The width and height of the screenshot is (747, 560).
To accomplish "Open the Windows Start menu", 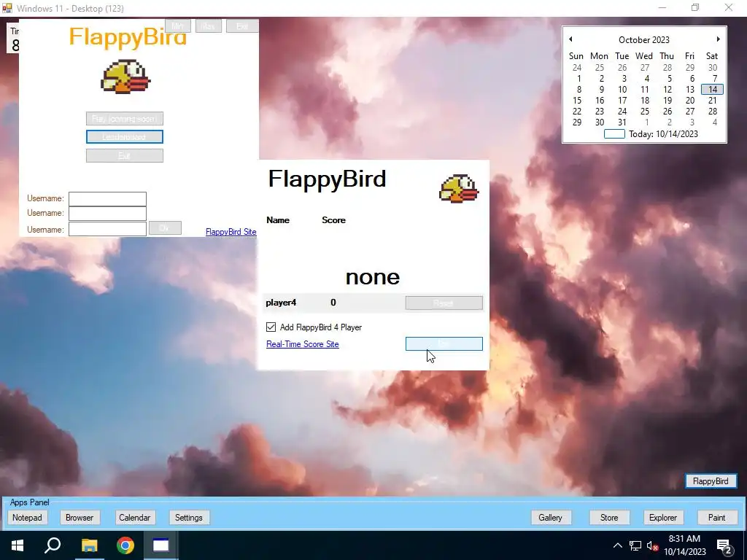I will [x=18, y=545].
